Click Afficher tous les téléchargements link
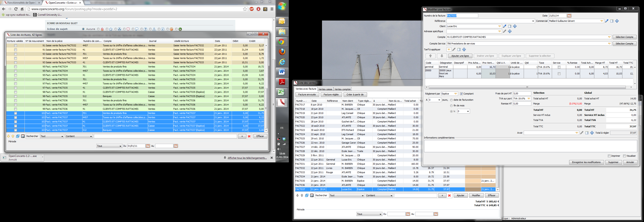This screenshot has height=222, width=644. [247, 158]
